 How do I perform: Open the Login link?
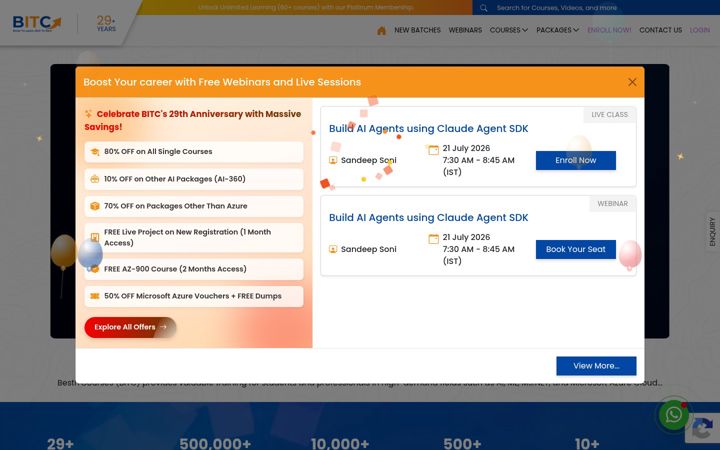point(699,30)
